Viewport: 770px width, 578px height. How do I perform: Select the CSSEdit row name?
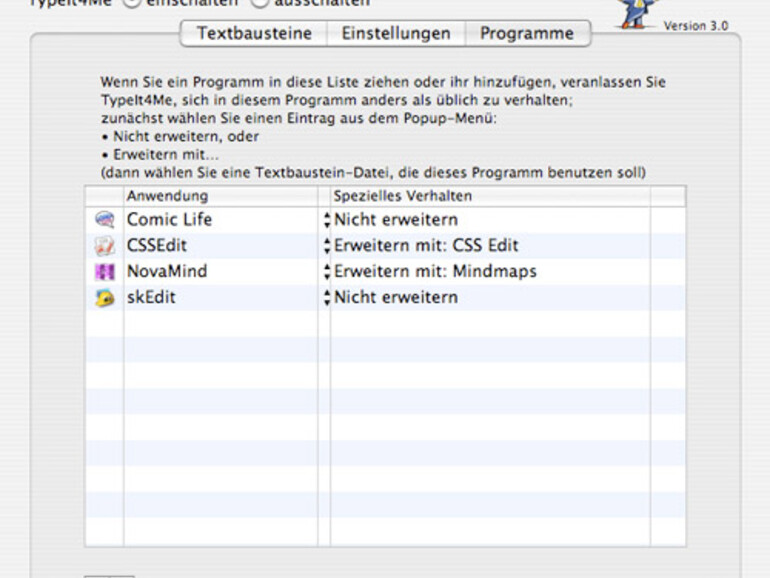coord(157,246)
